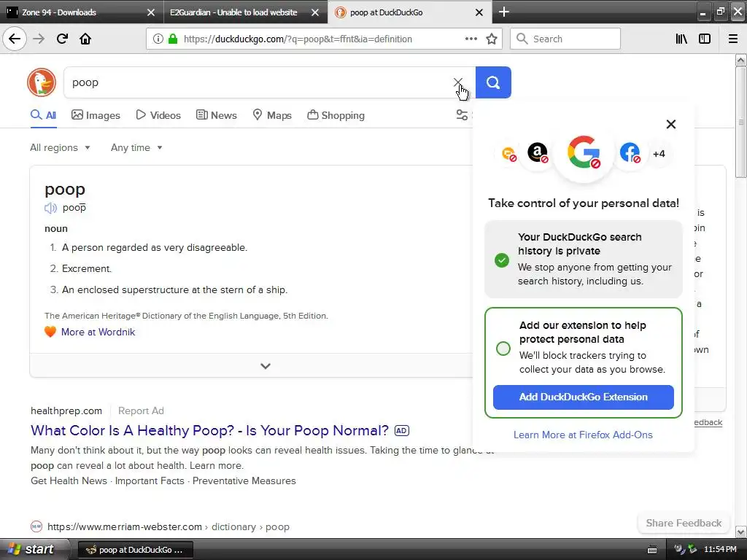Click the page scrollbar down arrow
Viewport: 747px width, 560px height.
pyautogui.click(x=740, y=532)
